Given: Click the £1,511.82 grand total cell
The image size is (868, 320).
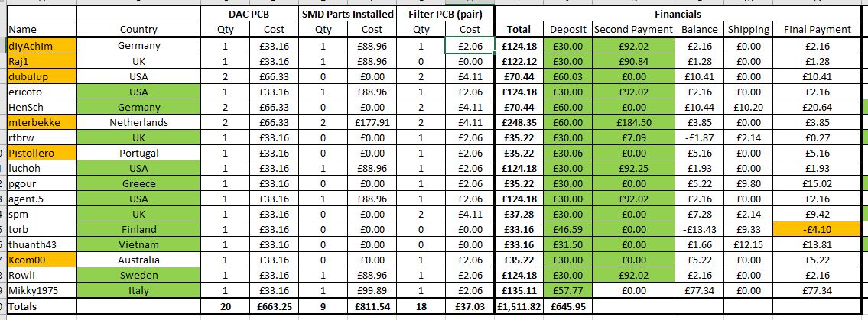Looking at the screenshot, I should click(519, 305).
